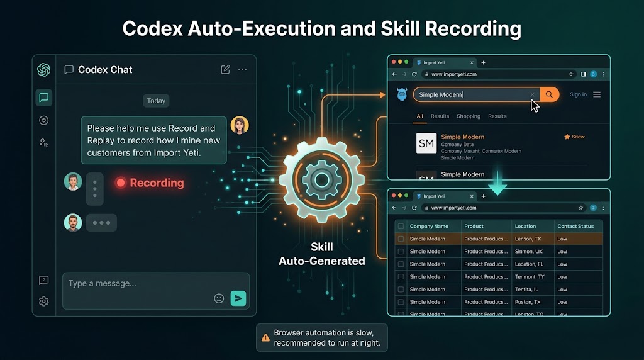Click the Today date label
The height and width of the screenshot is (360, 644).
coord(156,101)
